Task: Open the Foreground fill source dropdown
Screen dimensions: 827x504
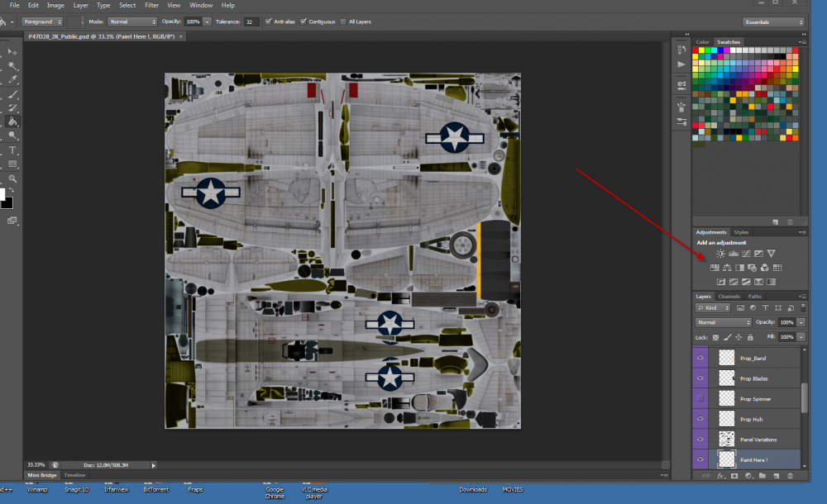Action: 43,21
